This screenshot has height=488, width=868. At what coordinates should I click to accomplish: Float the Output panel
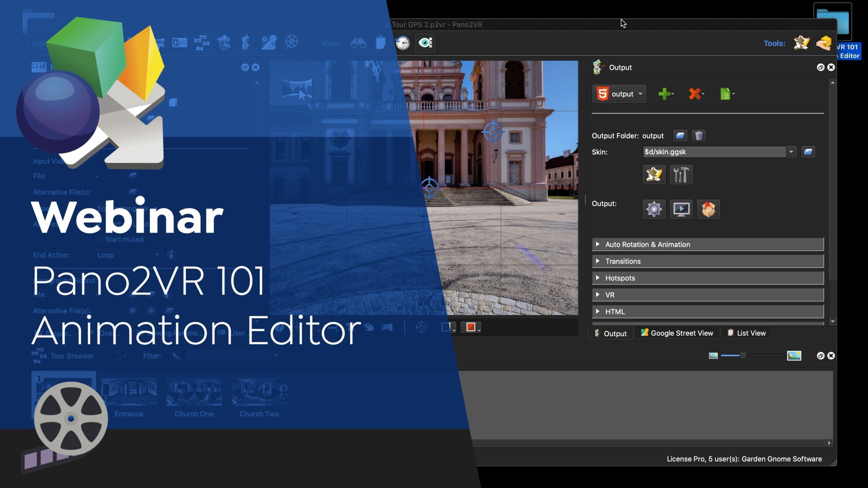(821, 67)
